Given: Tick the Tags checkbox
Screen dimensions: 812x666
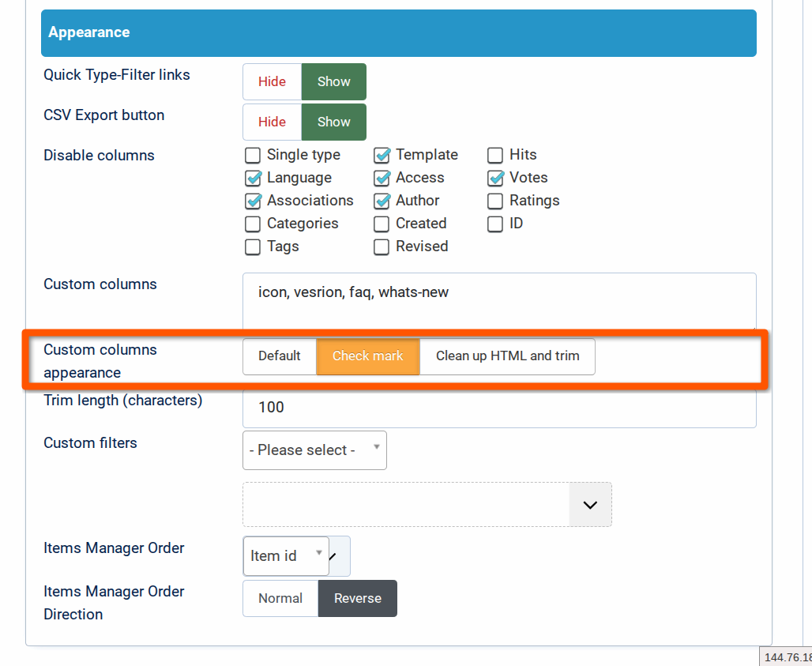Looking at the screenshot, I should pos(253,246).
